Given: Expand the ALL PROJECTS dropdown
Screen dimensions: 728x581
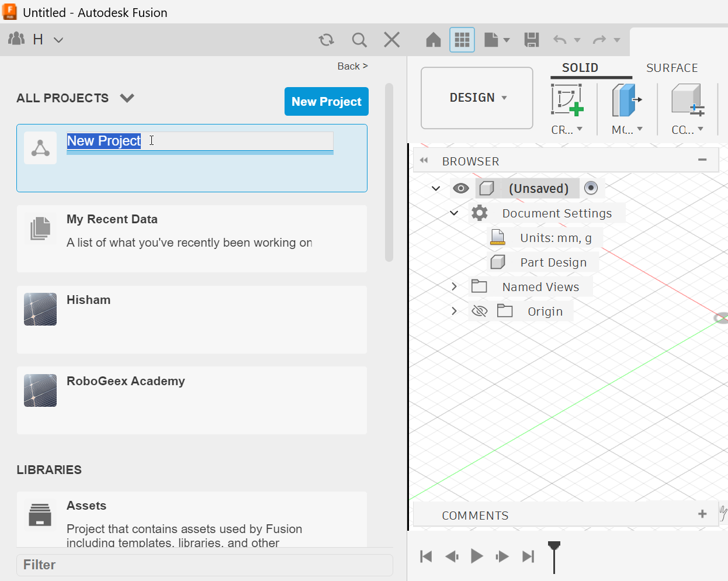Looking at the screenshot, I should click(127, 98).
